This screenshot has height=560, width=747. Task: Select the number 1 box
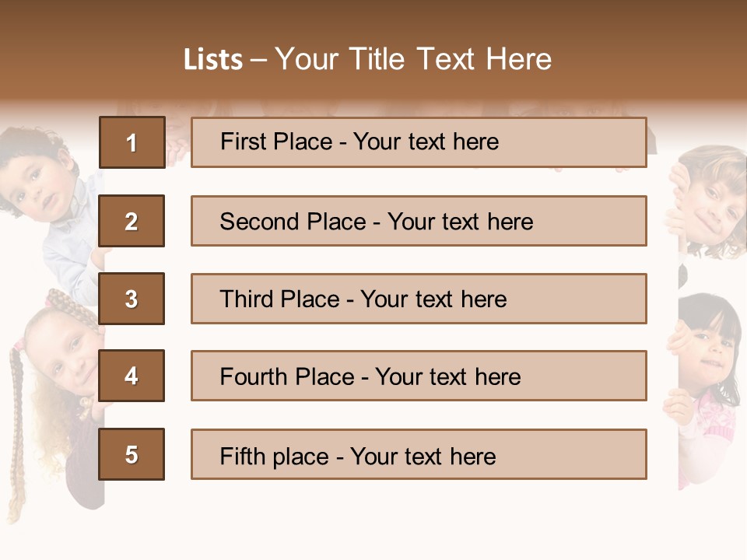pos(132,142)
